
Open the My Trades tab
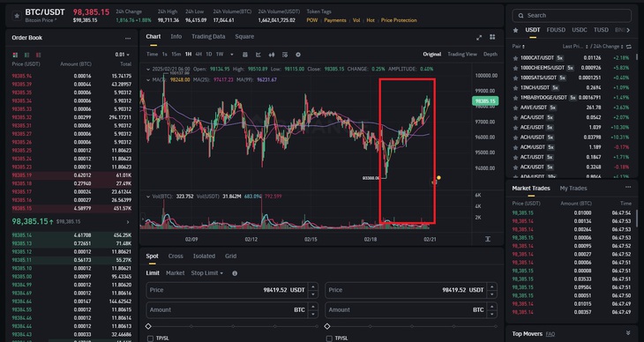point(573,189)
